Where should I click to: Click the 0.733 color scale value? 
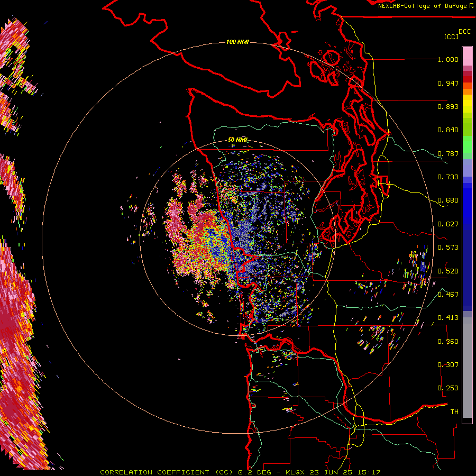click(x=448, y=177)
